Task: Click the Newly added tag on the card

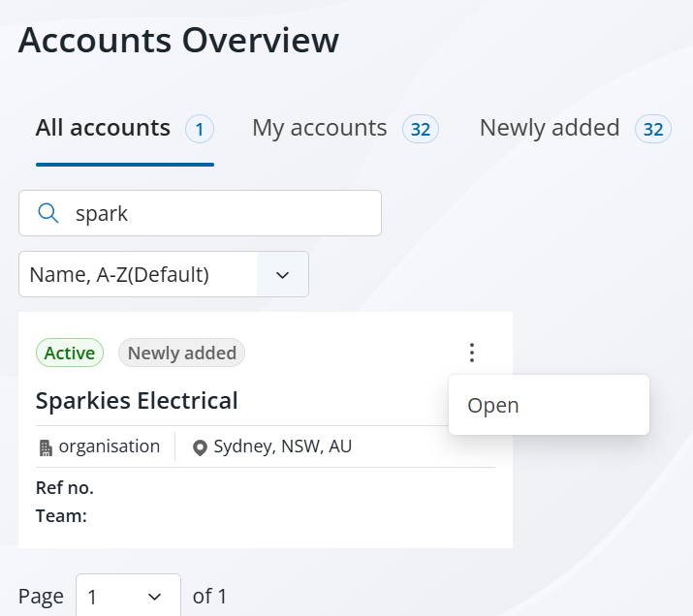Action: point(181,354)
